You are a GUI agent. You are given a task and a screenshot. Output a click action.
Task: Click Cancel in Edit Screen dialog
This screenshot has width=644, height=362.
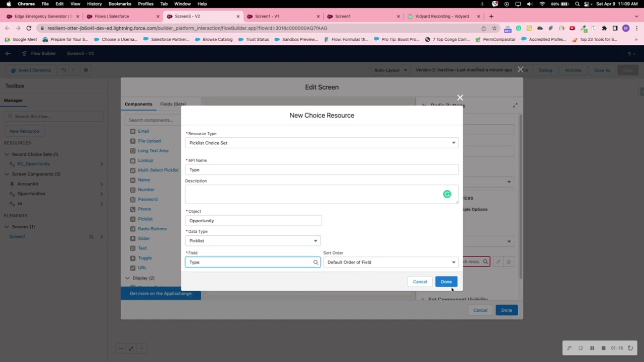click(480, 310)
